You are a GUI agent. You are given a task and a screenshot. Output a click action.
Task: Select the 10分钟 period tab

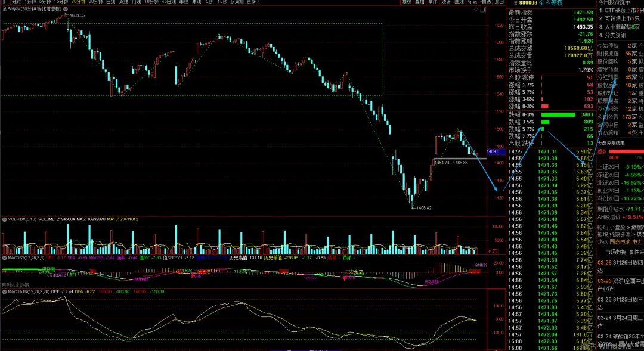[x=151, y=2]
